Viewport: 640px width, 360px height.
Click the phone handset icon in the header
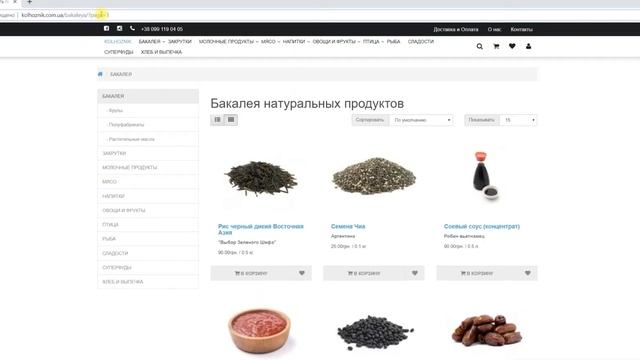pyautogui.click(x=132, y=29)
